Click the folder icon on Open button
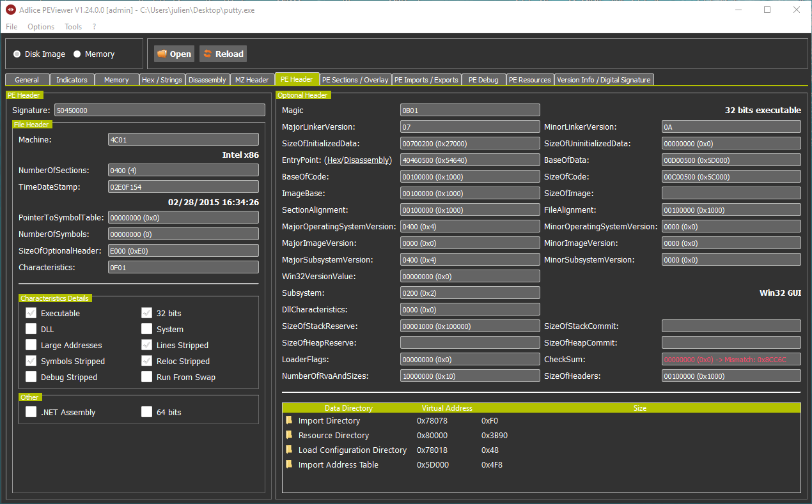Image resolution: width=812 pixels, height=504 pixels. click(x=162, y=54)
